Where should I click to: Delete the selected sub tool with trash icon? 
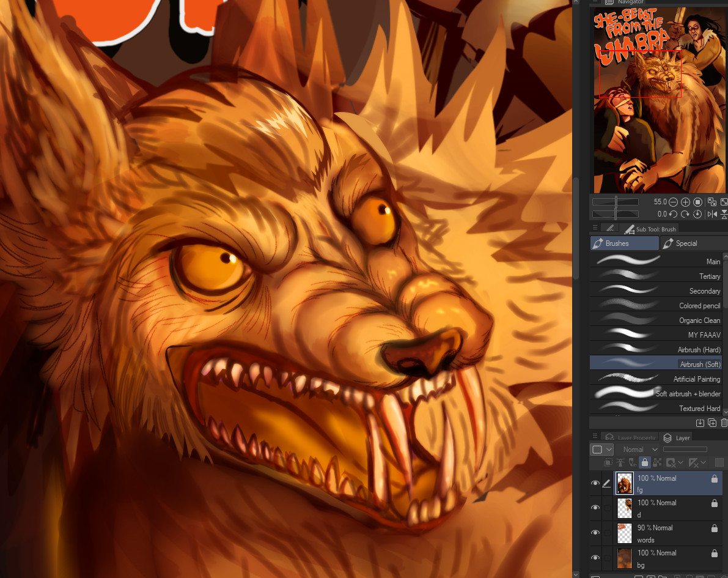(724, 423)
